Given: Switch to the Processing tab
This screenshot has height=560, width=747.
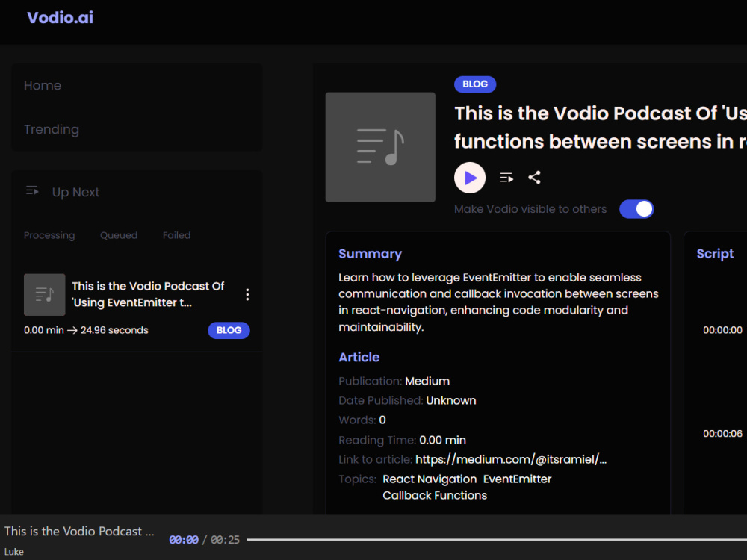Looking at the screenshot, I should (49, 235).
